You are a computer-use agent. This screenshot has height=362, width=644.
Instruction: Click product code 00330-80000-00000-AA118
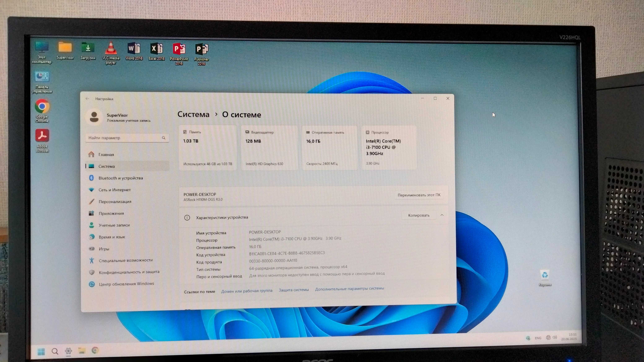(273, 261)
